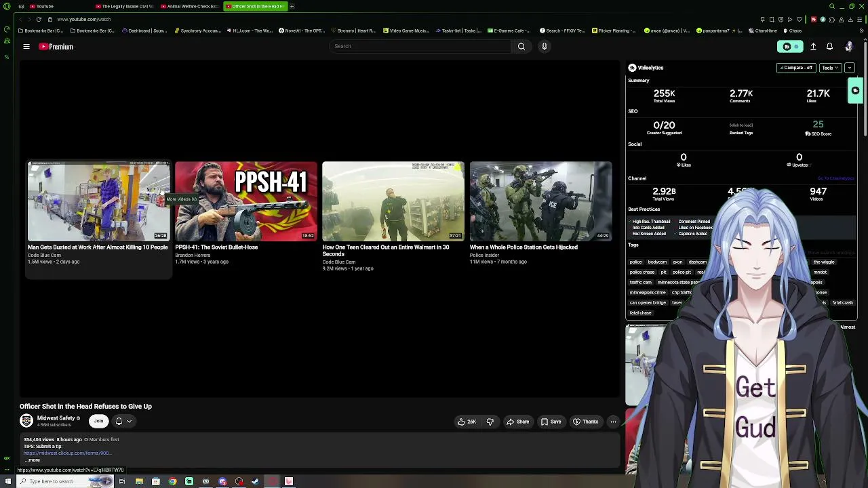The width and height of the screenshot is (868, 488).
Task: Open the YouTube guide hamburger menu
Action: point(26,47)
